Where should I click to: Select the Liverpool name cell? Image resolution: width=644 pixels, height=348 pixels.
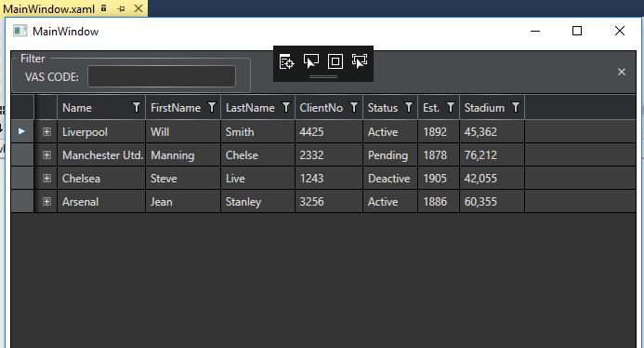(101, 131)
